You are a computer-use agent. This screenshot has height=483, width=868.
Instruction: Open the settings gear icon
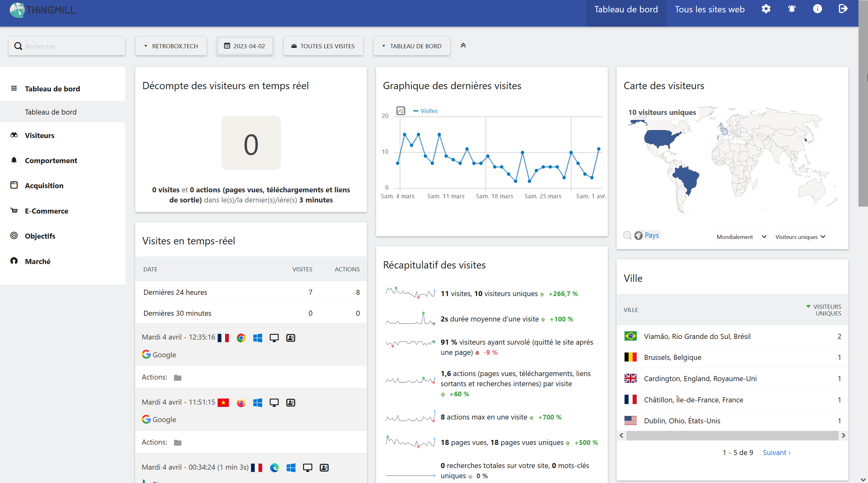766,9
